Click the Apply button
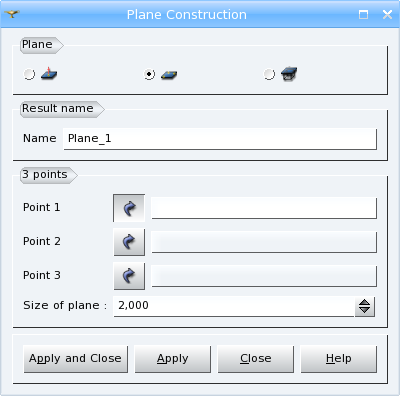Image resolution: width=400 pixels, height=396 pixels. pyautogui.click(x=173, y=359)
